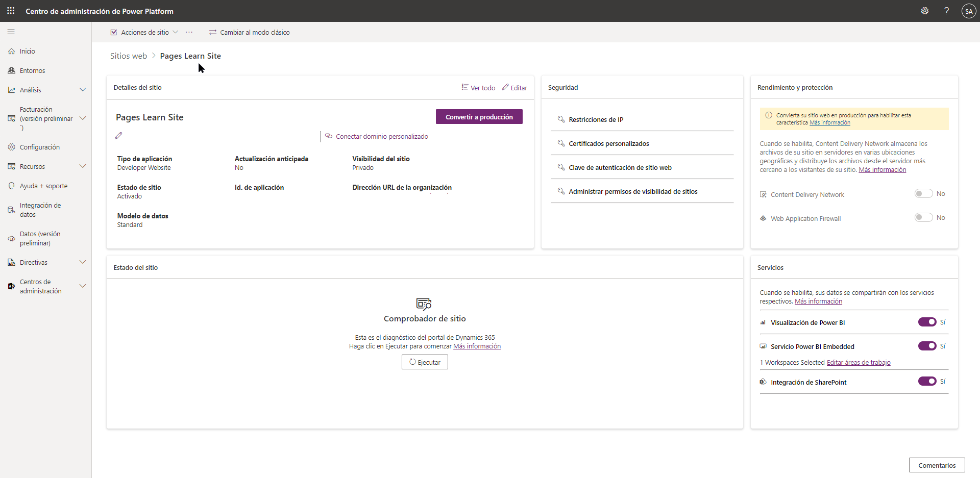The height and width of the screenshot is (478, 980).
Task: Click the Standard data model value
Action: [130, 225]
